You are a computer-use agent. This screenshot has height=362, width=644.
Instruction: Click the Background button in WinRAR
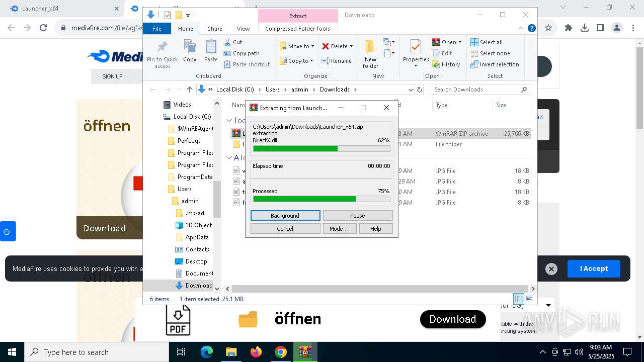285,216
